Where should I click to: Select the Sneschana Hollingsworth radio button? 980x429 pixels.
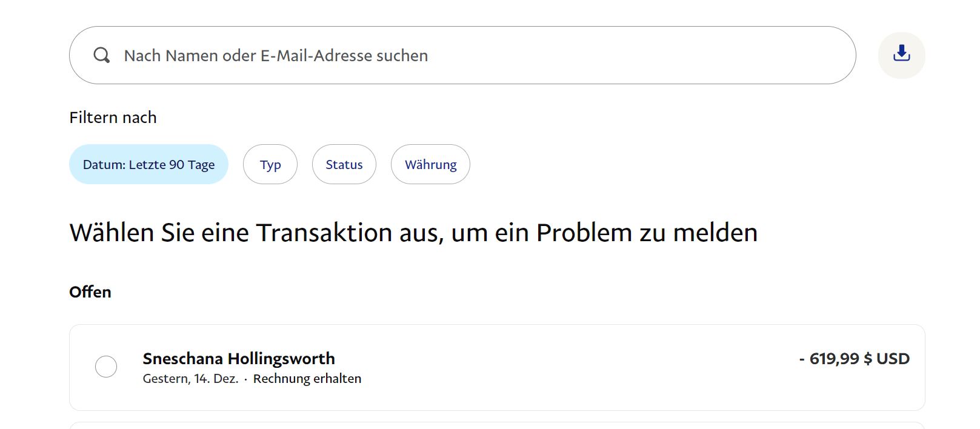(106, 367)
